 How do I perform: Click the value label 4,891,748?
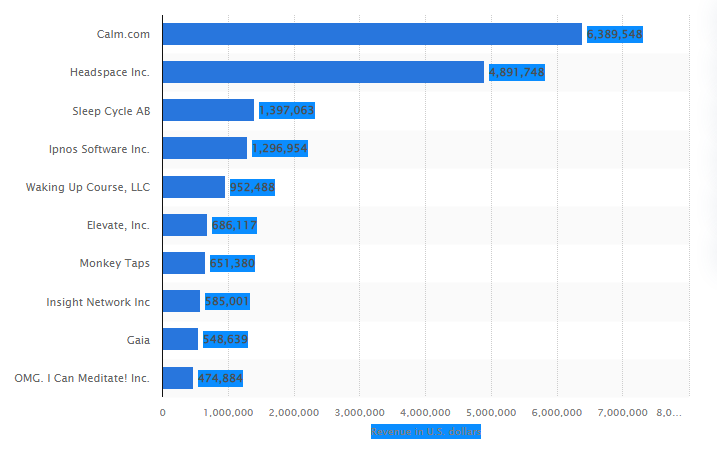click(517, 72)
